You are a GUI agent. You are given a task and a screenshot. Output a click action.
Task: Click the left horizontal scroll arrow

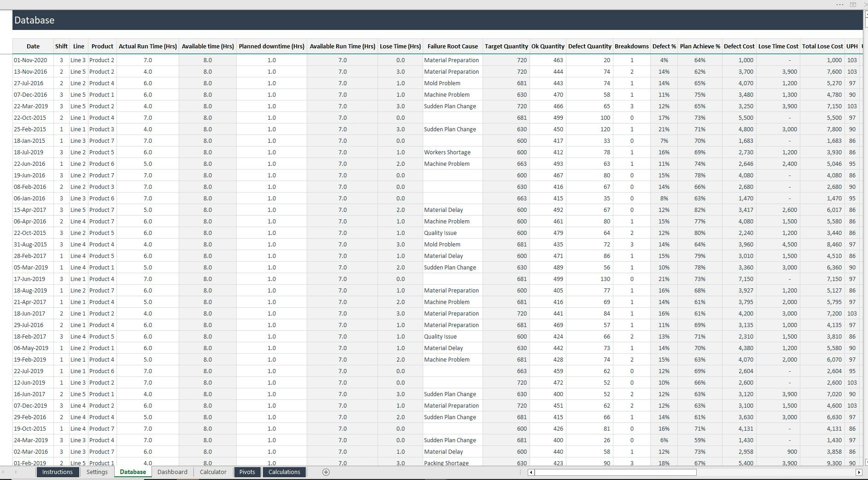(530, 472)
